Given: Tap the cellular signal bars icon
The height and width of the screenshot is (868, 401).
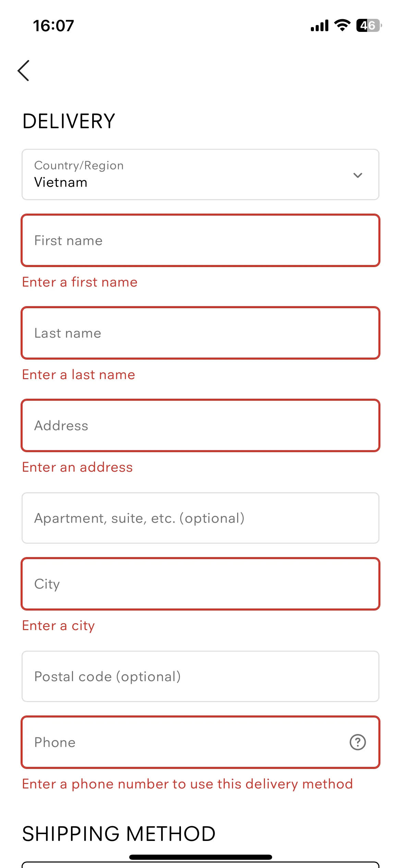Looking at the screenshot, I should tap(319, 25).
